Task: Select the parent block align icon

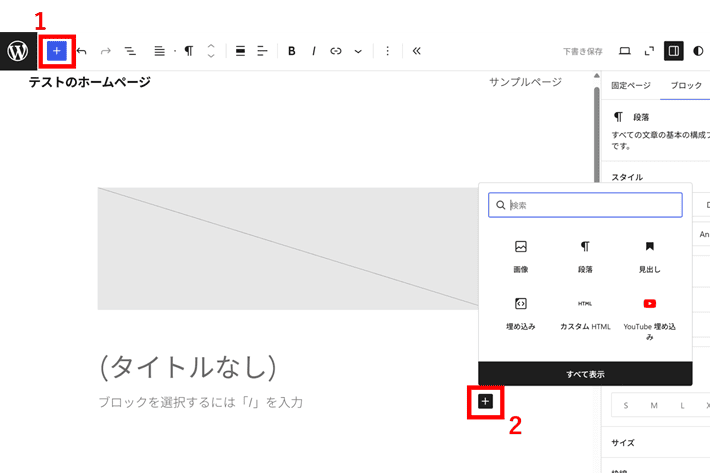Action: point(159,51)
